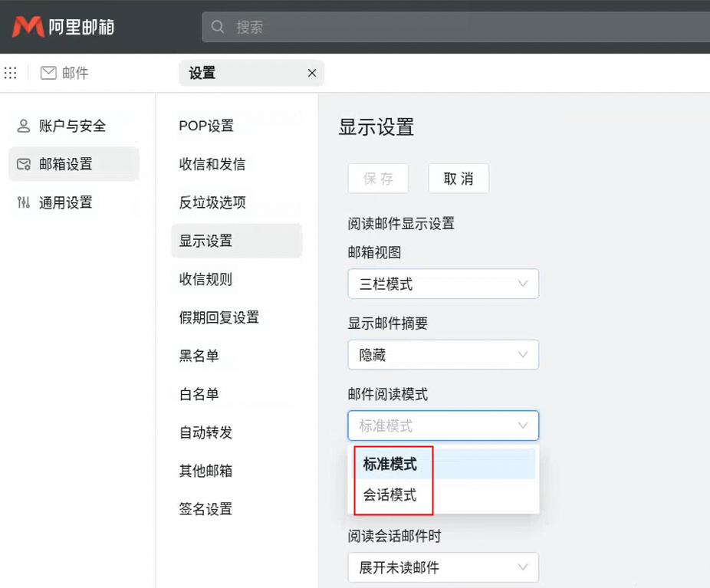Image resolution: width=710 pixels, height=588 pixels.
Task: Click the Alimail logo icon
Action: tap(28, 27)
